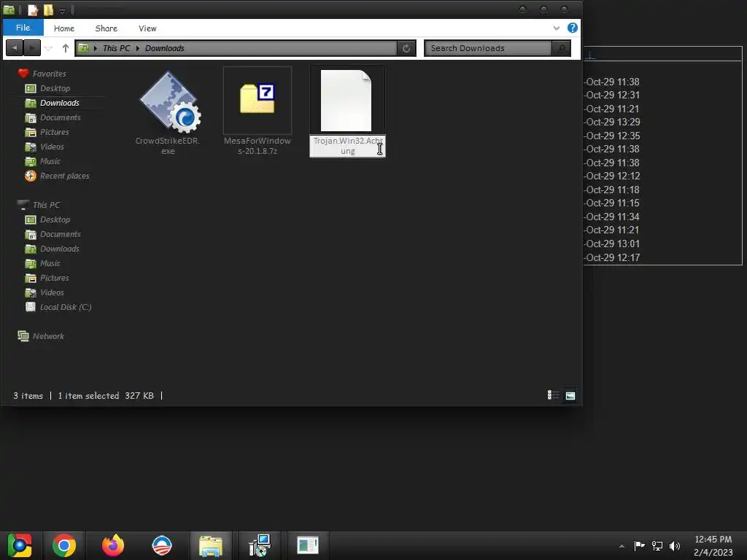Screen dimensions: 747x560
Task: Click the search magnifier button
Action: (561, 48)
